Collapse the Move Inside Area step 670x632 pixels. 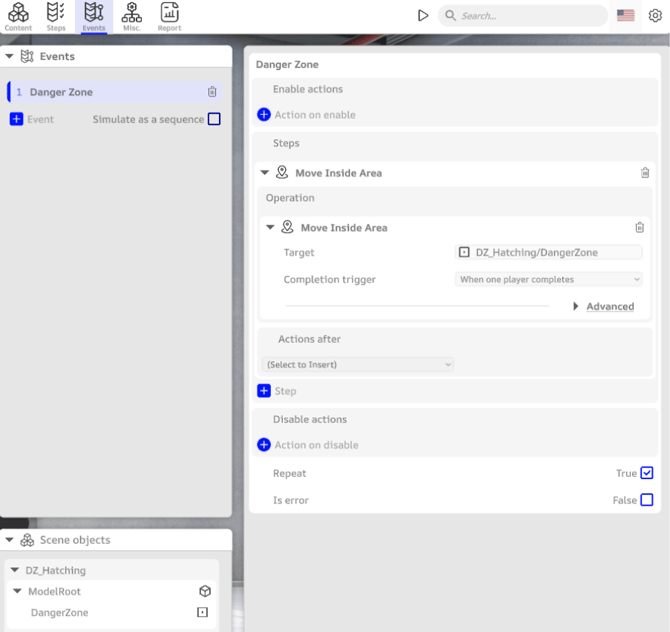tap(265, 173)
